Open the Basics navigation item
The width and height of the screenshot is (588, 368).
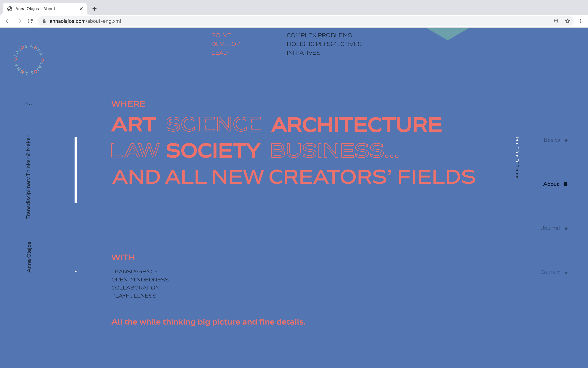[x=552, y=140]
